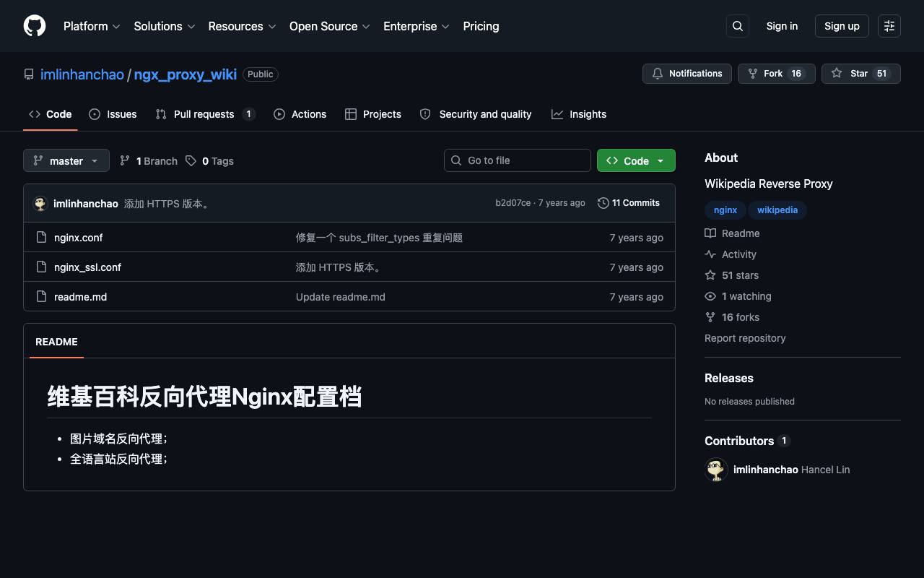Click the nginx.conf file icon
The height and width of the screenshot is (578, 924).
tap(42, 237)
